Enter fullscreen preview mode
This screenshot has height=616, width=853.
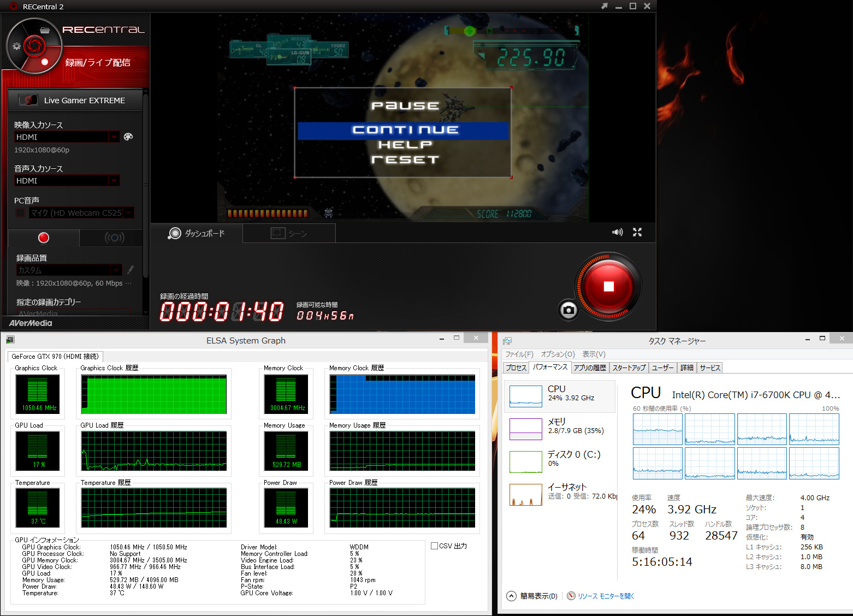point(637,232)
